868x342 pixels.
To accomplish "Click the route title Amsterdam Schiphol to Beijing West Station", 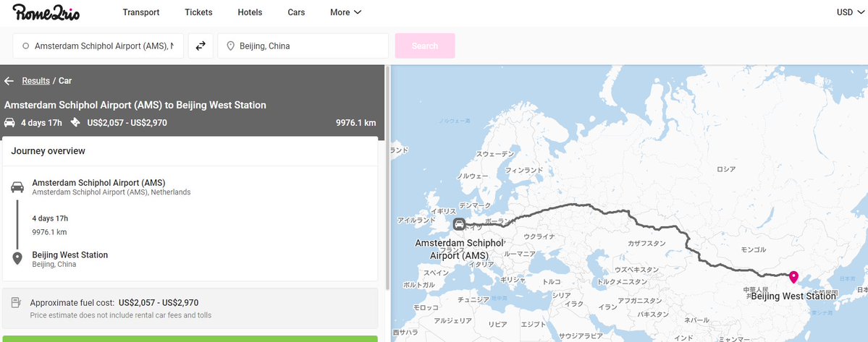I will [x=135, y=105].
